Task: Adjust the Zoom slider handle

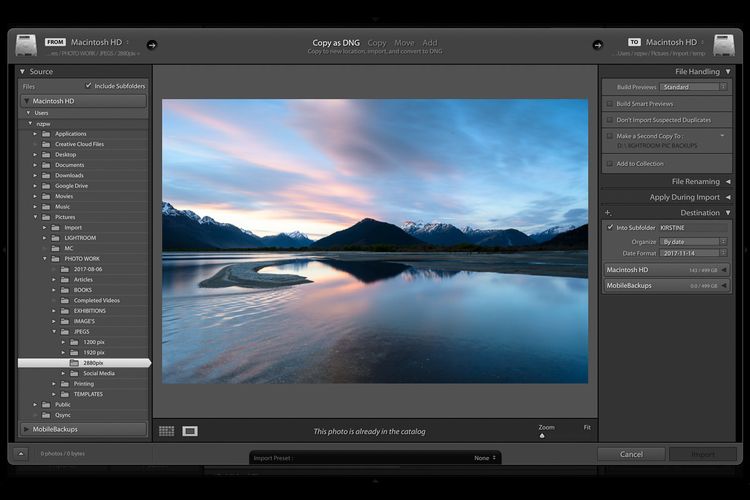Action: [542, 435]
